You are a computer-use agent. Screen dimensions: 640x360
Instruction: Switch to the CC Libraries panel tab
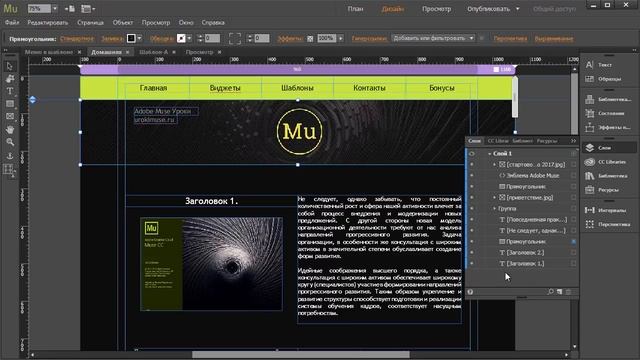498,141
